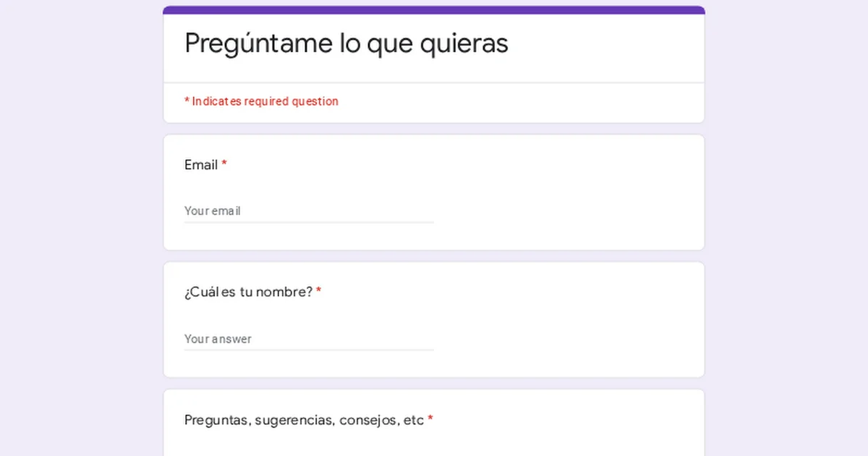
Task: Click the lavender page background right of form
Action: pos(787,228)
